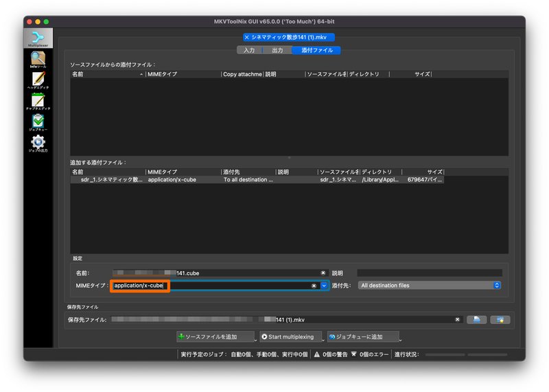Open the Multiplexer tool in sidebar
The height and width of the screenshot is (392, 549).
coord(38,38)
